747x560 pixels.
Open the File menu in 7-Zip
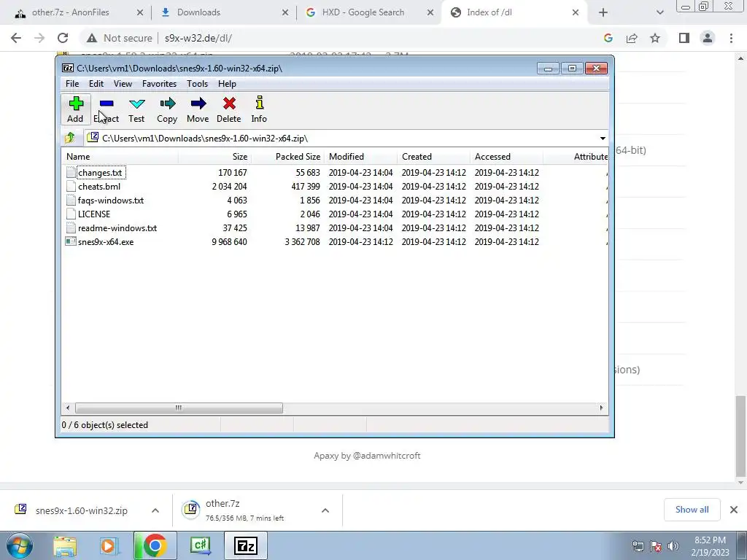tap(72, 84)
